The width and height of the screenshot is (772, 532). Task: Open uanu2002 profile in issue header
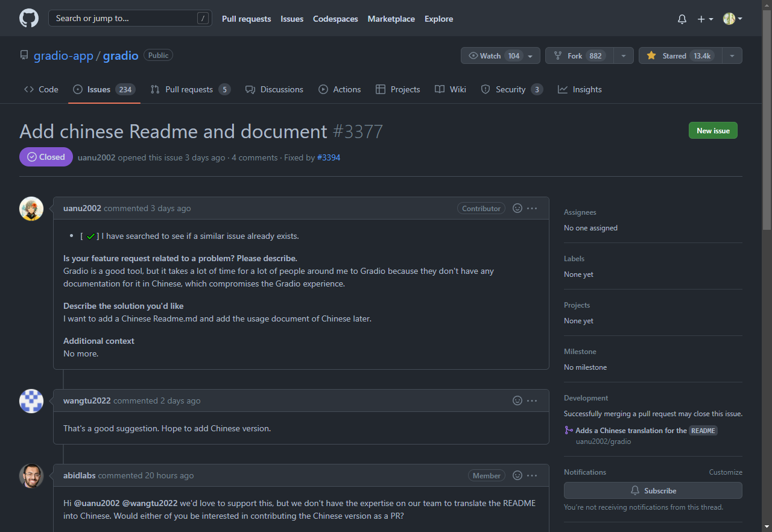(x=96, y=157)
